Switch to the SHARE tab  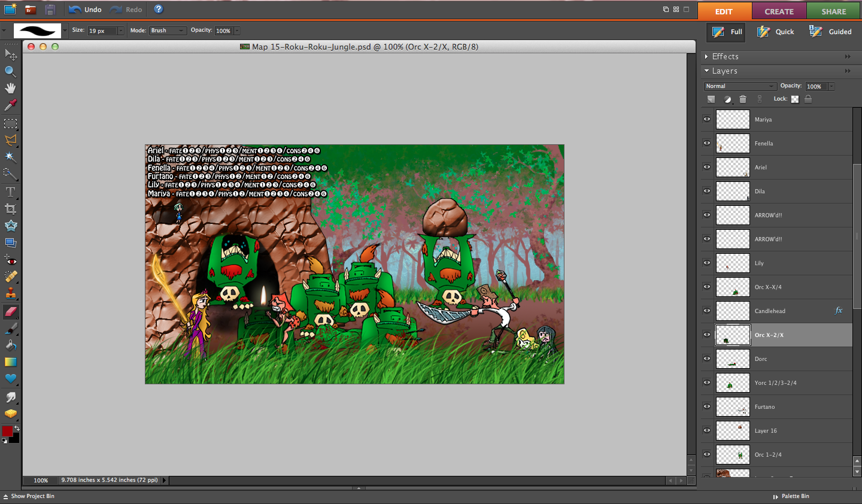[833, 11]
